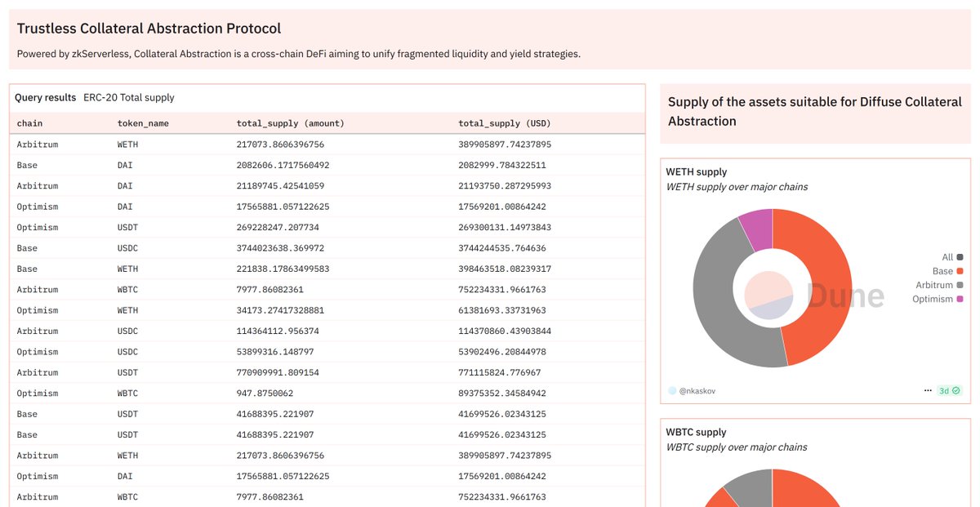Click the Arbitrum chain cell in the USDC row
This screenshot has height=507, width=980.
(38, 331)
